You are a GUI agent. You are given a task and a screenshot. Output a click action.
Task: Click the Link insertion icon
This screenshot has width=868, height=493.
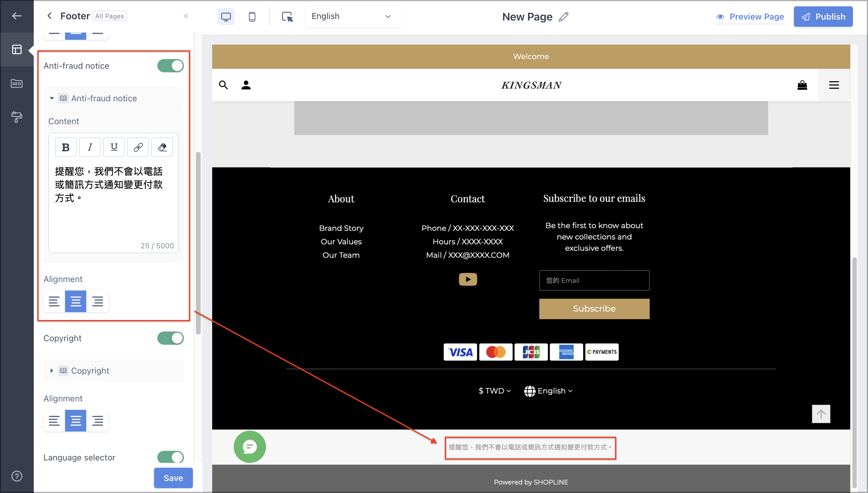(138, 147)
